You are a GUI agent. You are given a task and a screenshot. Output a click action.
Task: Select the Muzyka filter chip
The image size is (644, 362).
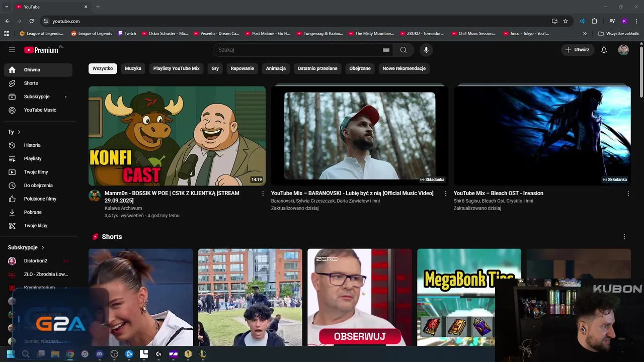tap(133, 68)
